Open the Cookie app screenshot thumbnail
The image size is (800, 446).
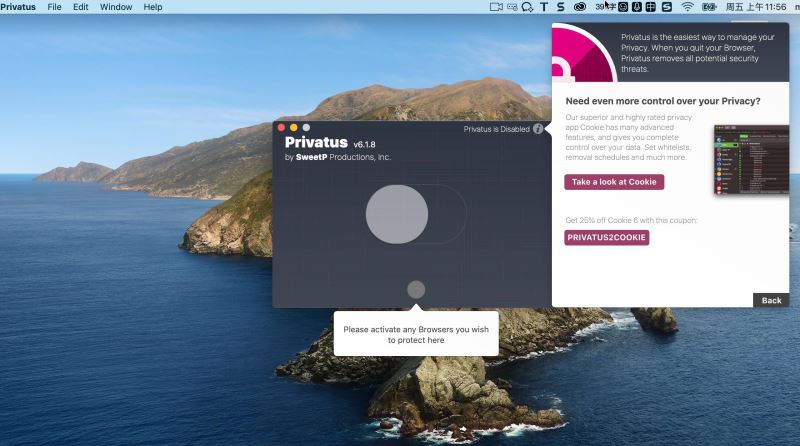751,160
